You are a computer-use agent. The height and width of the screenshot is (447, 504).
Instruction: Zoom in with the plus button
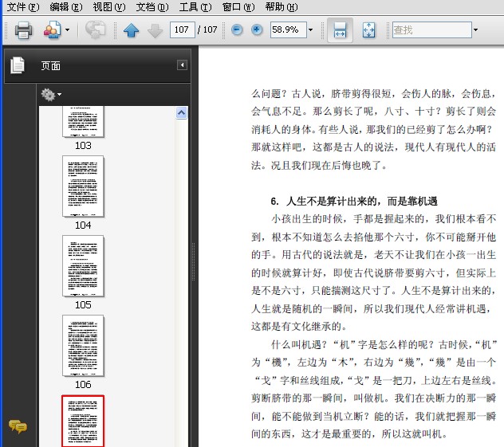pyautogui.click(x=257, y=29)
